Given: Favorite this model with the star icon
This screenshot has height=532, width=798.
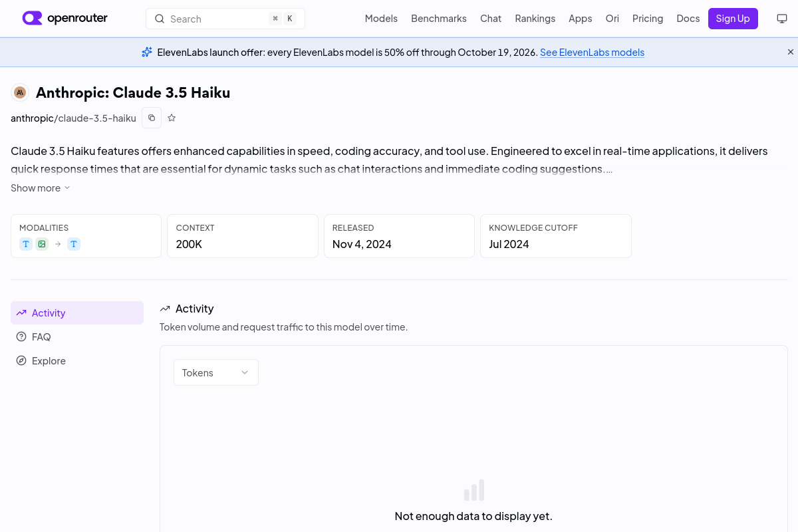Looking at the screenshot, I should [172, 118].
